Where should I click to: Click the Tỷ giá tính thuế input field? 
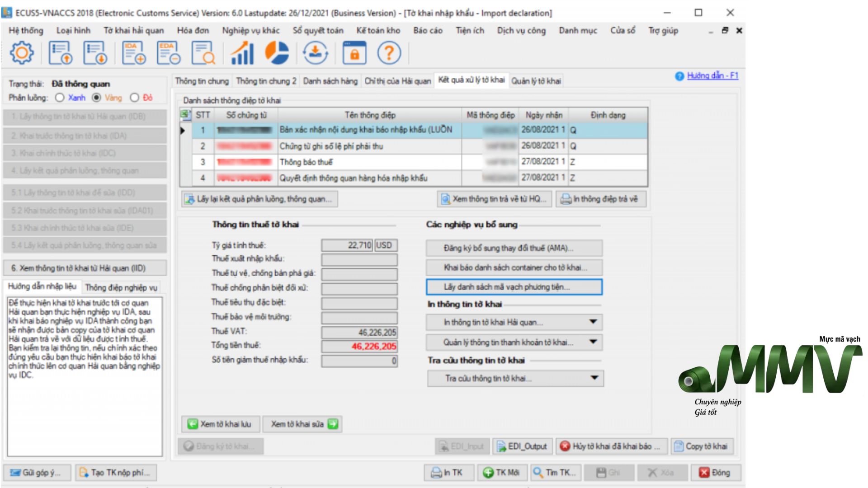coord(347,245)
